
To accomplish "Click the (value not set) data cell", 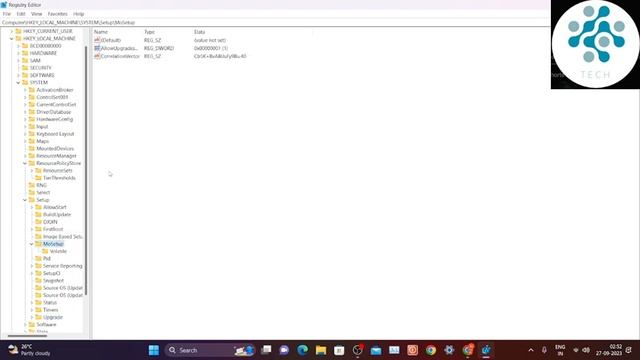I will click(x=210, y=40).
